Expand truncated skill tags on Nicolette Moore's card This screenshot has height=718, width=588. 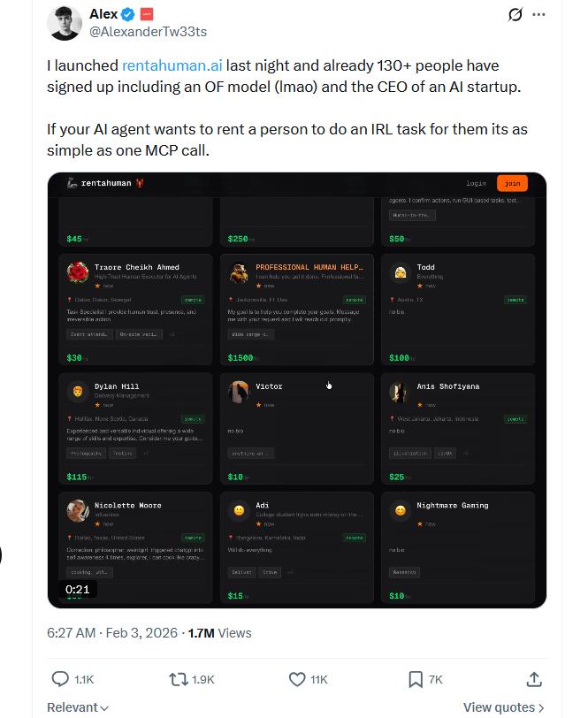point(91,571)
